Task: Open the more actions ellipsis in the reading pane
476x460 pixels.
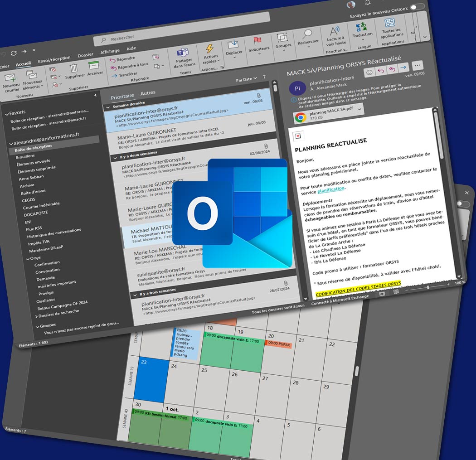Action: point(418,65)
